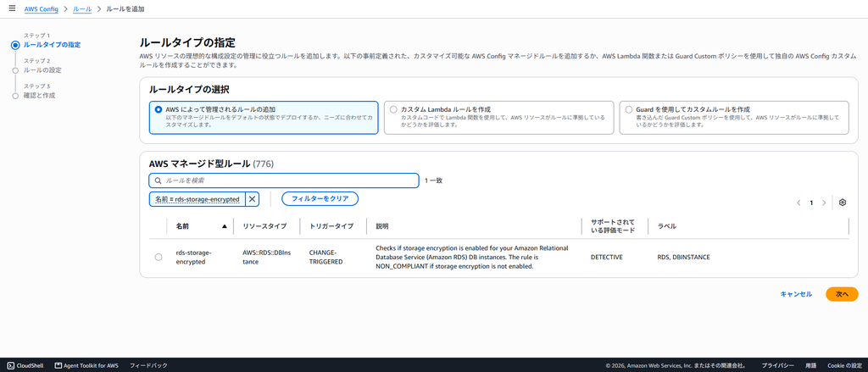Select step ルールタイプの指定 in wizard
Viewport: 868px width, 372px height.
pyautogui.click(x=52, y=45)
